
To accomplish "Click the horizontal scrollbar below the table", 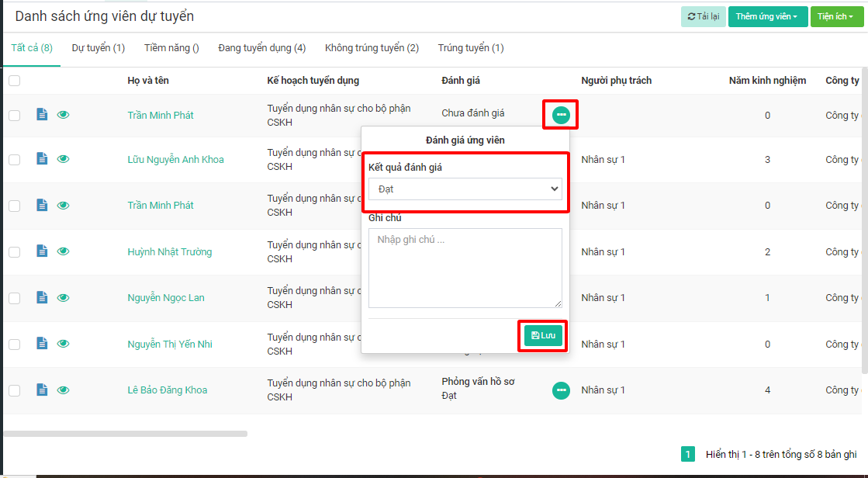I will coord(125,434).
